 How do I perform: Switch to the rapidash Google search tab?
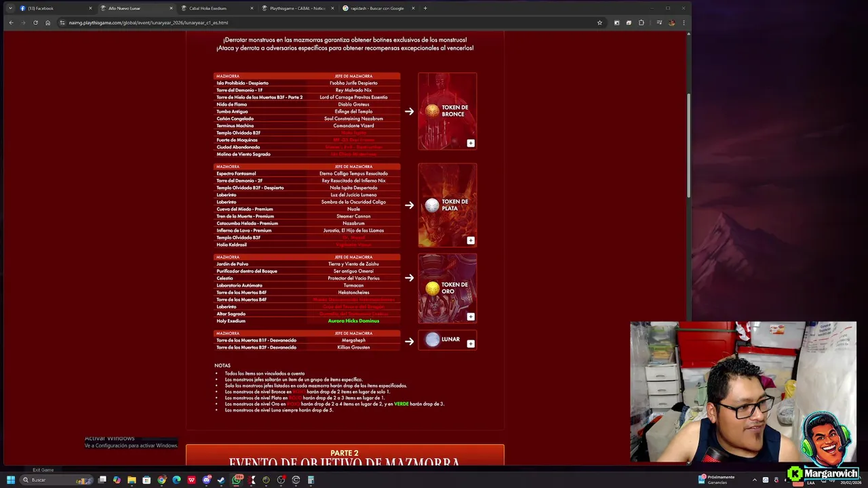[378, 8]
